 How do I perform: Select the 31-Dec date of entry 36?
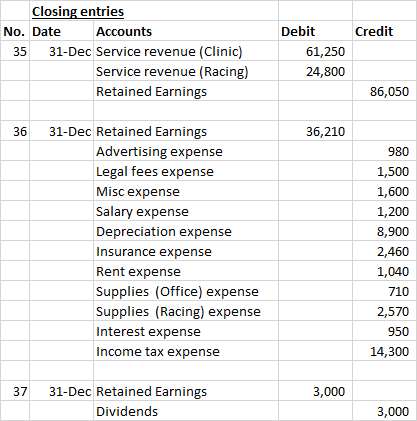click(x=61, y=131)
